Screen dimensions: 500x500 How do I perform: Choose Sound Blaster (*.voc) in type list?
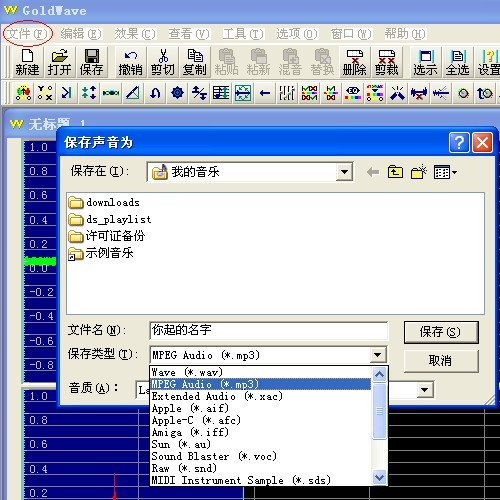(x=261, y=456)
